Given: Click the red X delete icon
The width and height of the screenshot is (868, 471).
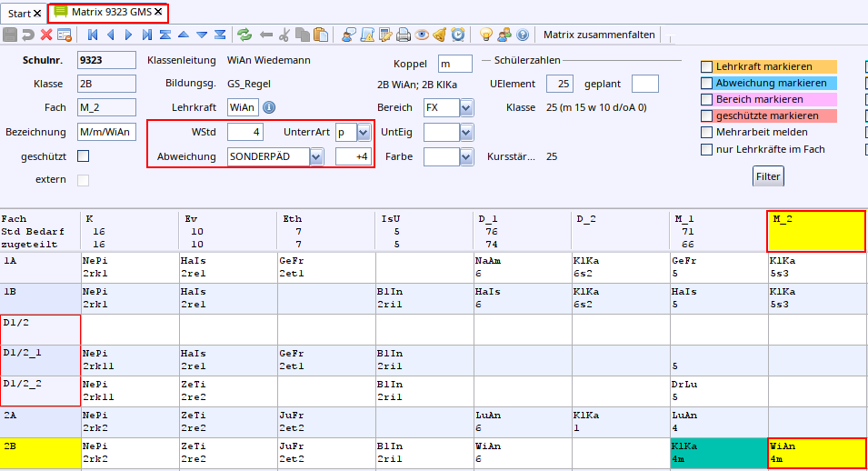Looking at the screenshot, I should (46, 35).
